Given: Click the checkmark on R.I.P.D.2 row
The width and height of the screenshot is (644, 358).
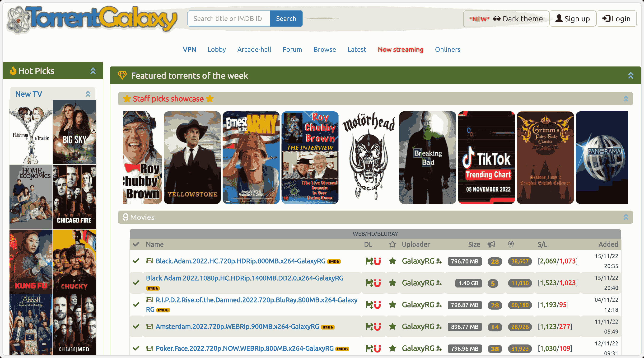Looking at the screenshot, I should coord(136,305).
